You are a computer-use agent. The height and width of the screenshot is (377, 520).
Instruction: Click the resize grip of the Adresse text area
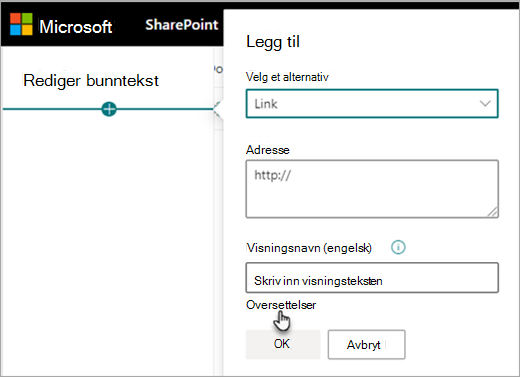coord(492,212)
